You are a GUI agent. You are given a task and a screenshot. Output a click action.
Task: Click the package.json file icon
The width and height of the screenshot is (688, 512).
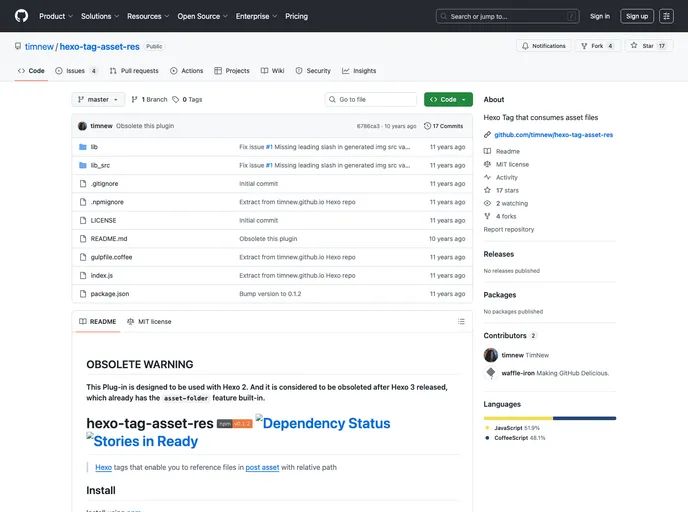[x=82, y=294]
